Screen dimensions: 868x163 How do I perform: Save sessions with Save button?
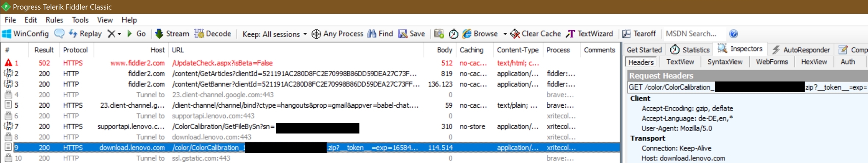pyautogui.click(x=412, y=34)
